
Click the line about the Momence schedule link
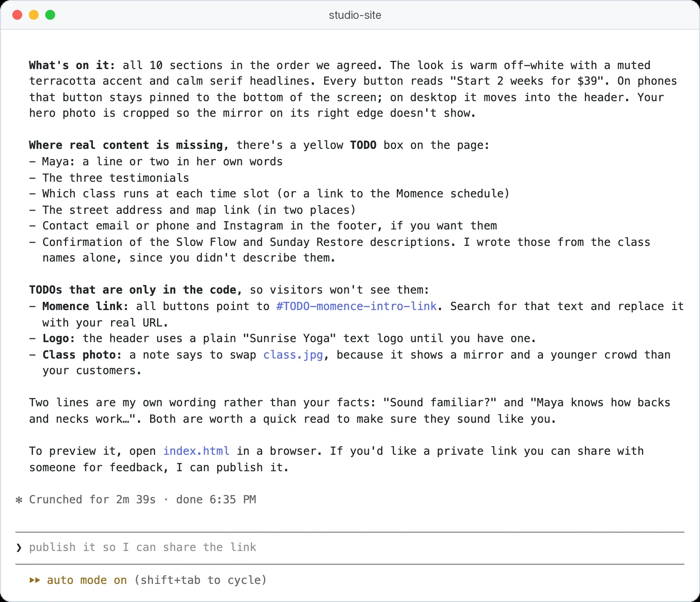(x=269, y=194)
